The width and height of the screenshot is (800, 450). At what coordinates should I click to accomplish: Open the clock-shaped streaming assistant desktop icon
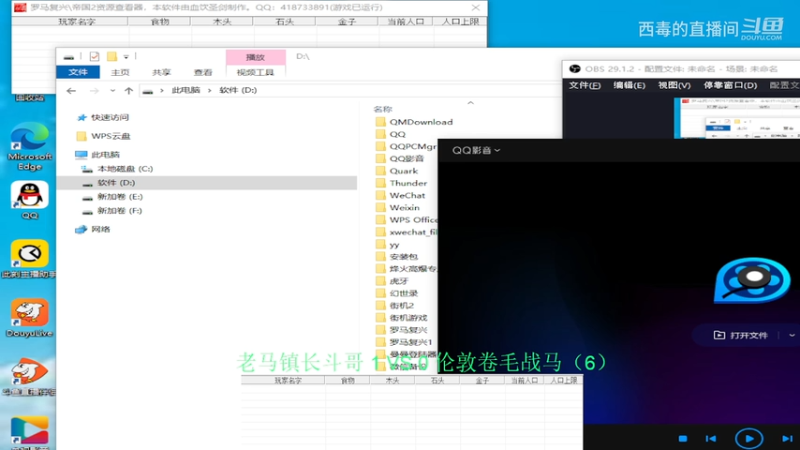pyautogui.click(x=29, y=259)
